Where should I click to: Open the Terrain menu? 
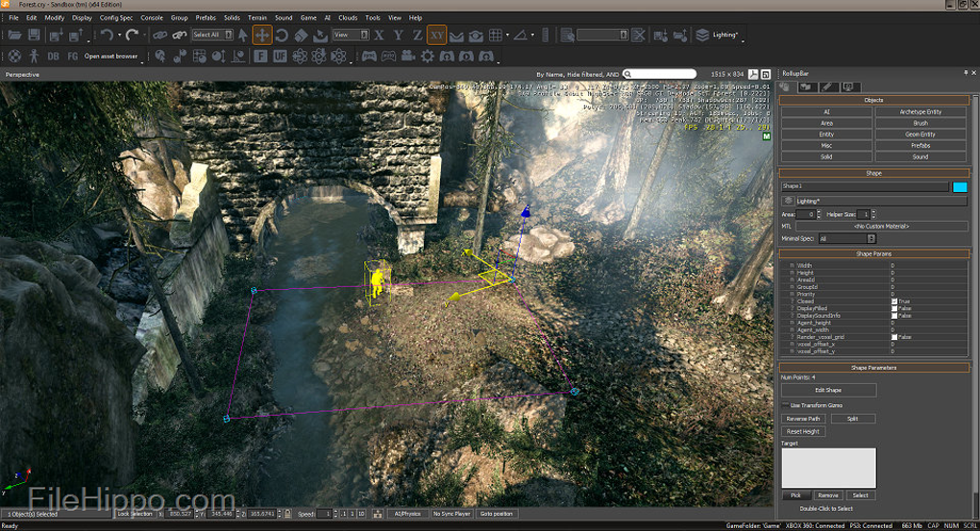(x=257, y=17)
